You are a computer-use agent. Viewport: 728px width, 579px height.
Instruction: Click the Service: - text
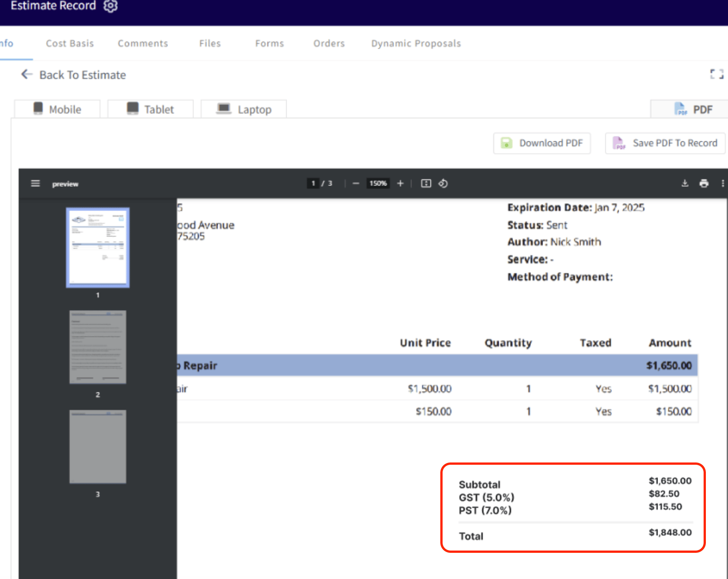click(531, 260)
